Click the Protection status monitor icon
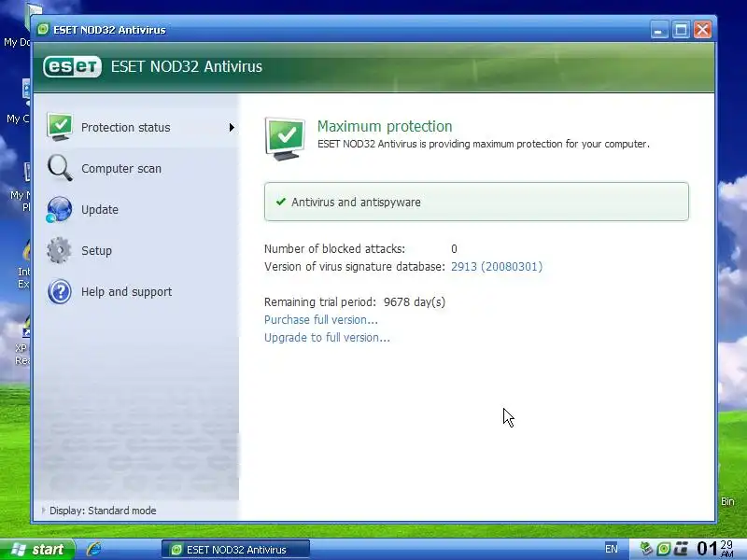The image size is (747, 560). pyautogui.click(x=60, y=127)
